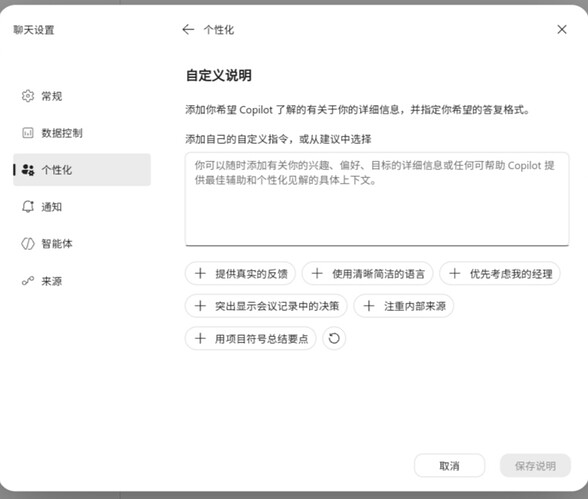Screen dimensions: 588x499
Task: Add suggestion 优先考虑我的经理
Action: (500, 273)
